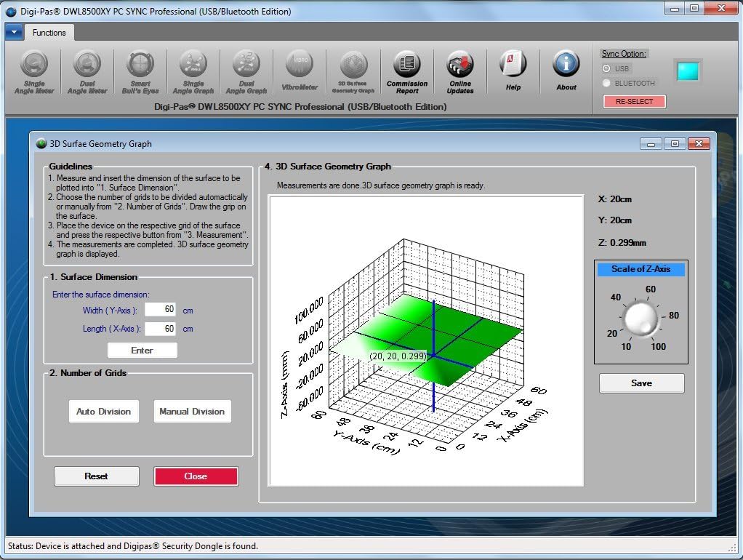Screen dimensions: 743x560
Task: Click the Width (Y-Axis) input field
Action: click(161, 310)
